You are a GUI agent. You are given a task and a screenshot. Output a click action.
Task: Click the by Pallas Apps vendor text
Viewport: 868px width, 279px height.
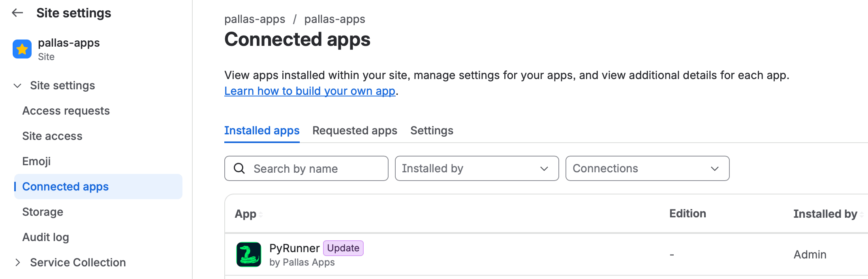point(302,262)
